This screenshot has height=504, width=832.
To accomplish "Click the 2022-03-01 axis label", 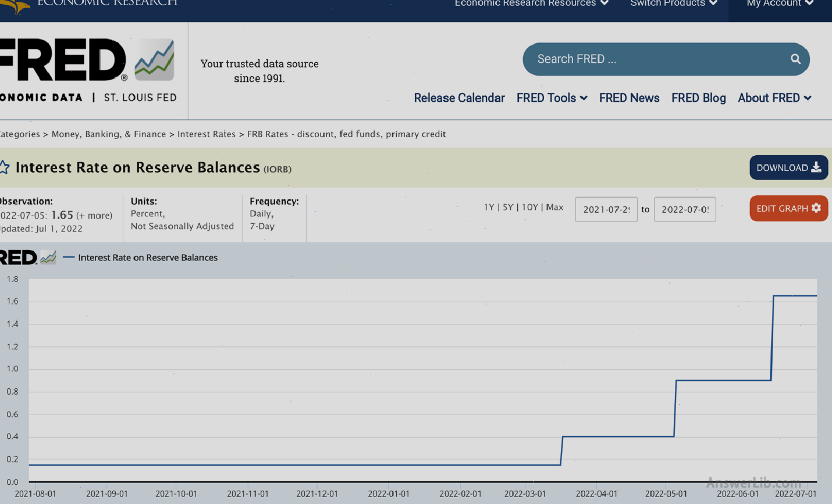I will tap(525, 494).
